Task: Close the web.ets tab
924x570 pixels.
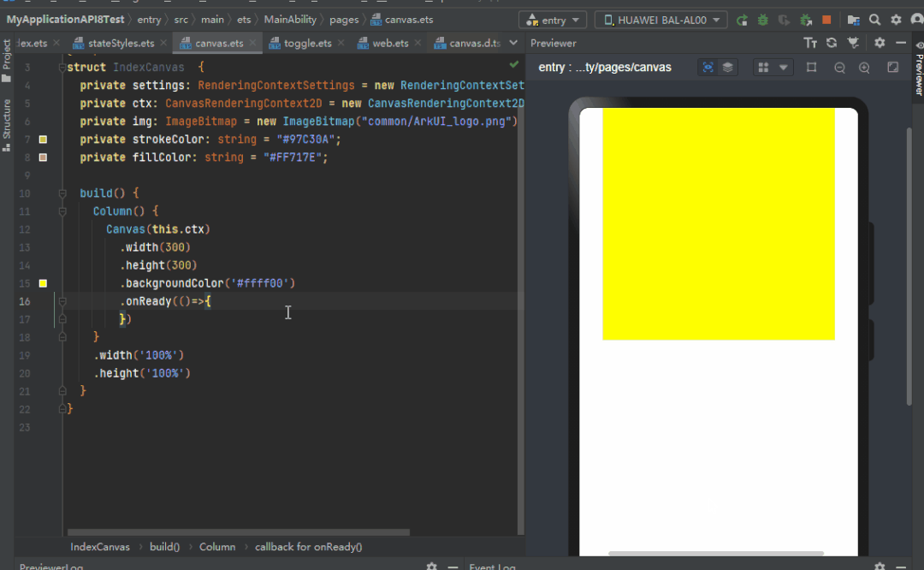Action: 418,43
